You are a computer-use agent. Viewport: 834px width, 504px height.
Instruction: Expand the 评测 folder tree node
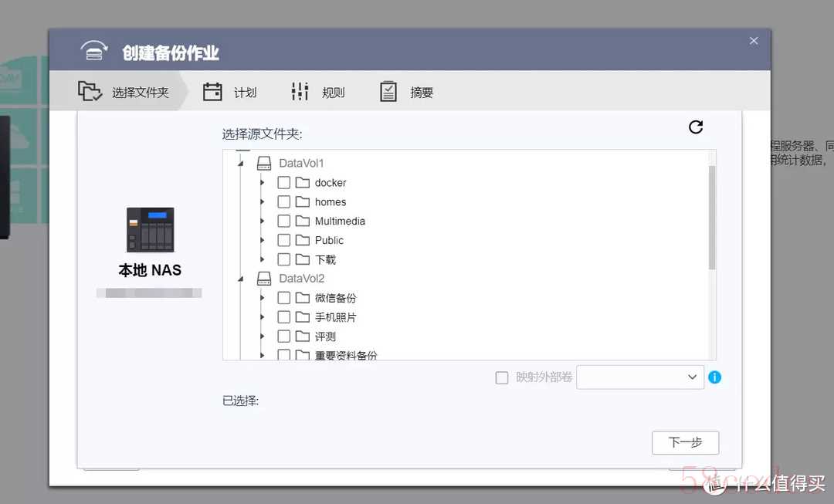[x=263, y=337]
